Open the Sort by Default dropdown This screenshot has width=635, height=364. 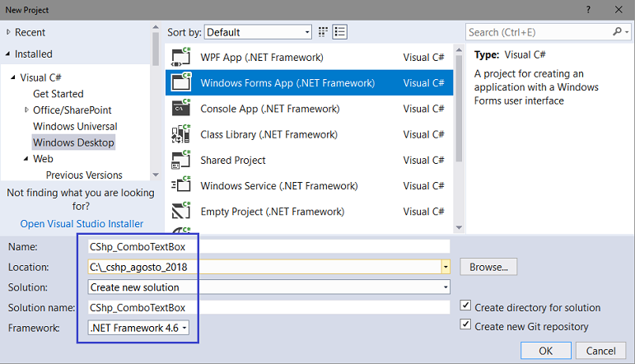point(259,32)
